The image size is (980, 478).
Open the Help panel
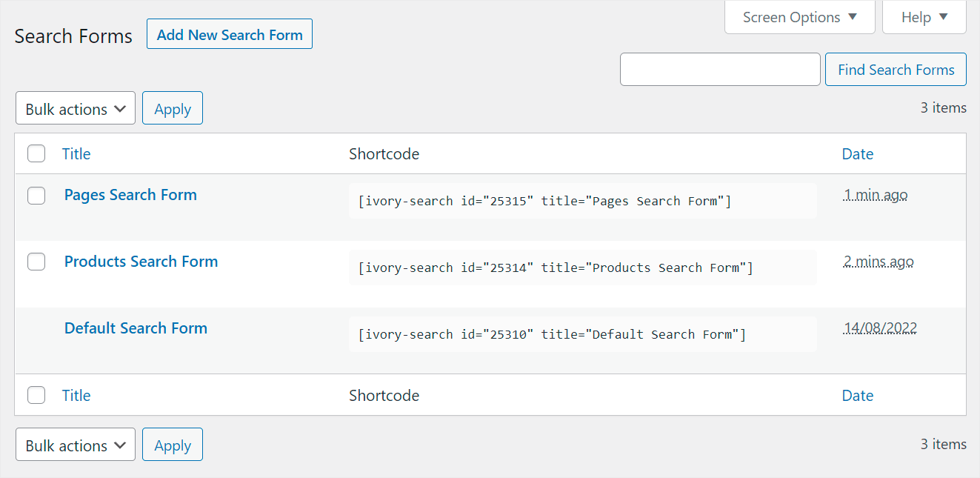click(924, 16)
